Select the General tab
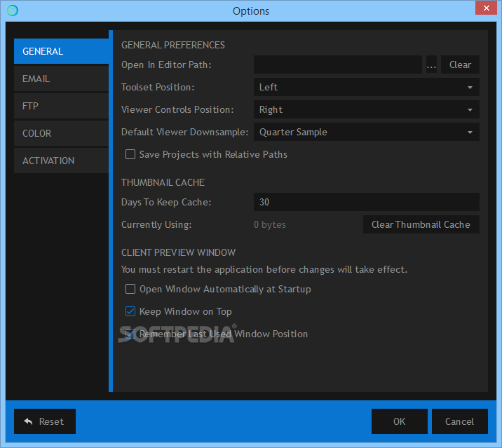Image resolution: width=502 pixels, height=448 pixels. [61, 51]
